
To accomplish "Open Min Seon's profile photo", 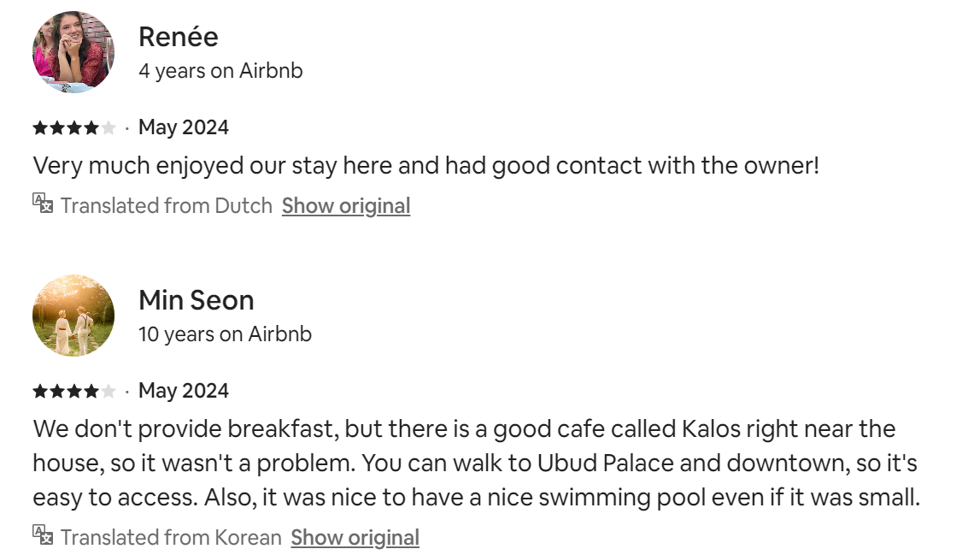I will 73,316.
